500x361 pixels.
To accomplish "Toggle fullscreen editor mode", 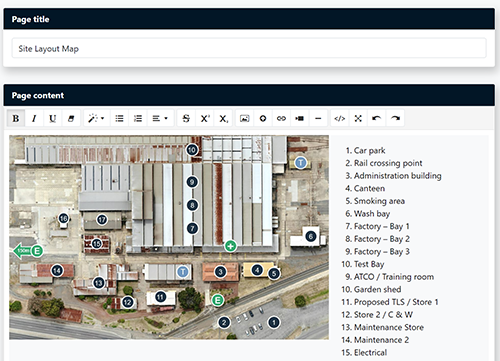I will tap(358, 118).
